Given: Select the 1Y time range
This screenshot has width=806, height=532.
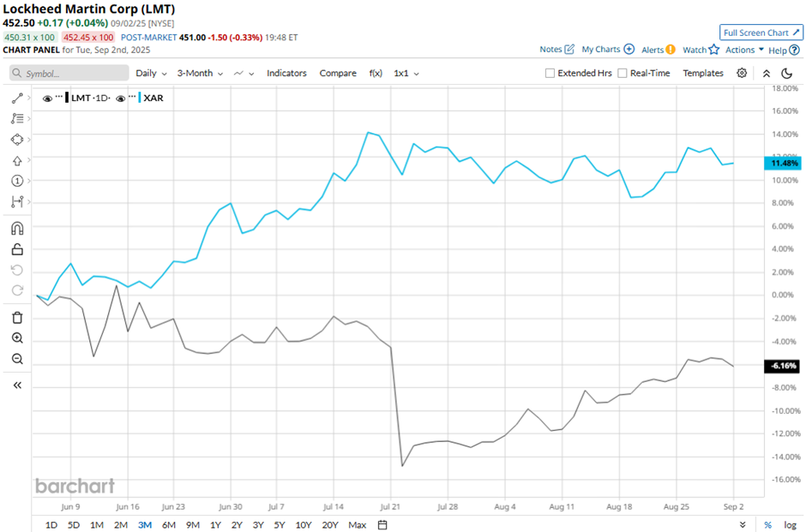Looking at the screenshot, I should (215, 525).
